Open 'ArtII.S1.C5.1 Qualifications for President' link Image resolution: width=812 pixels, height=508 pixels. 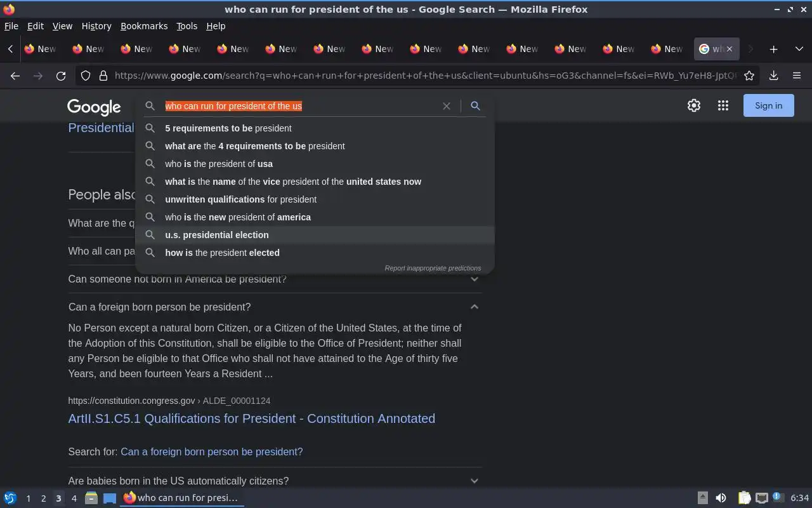click(252, 418)
